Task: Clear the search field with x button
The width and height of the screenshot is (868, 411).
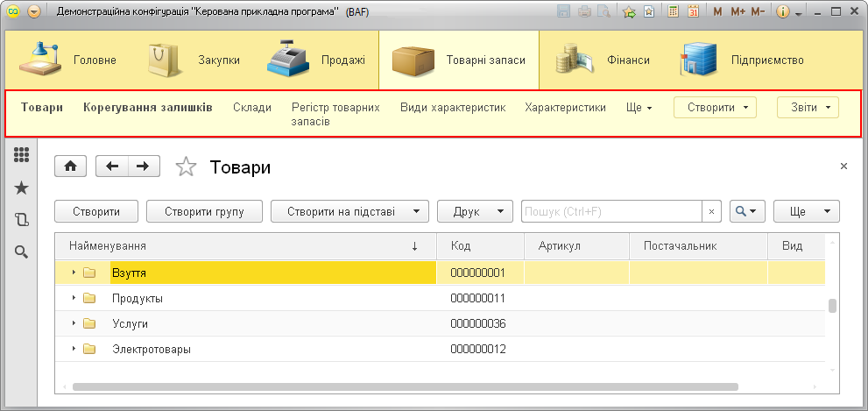Action: click(712, 211)
